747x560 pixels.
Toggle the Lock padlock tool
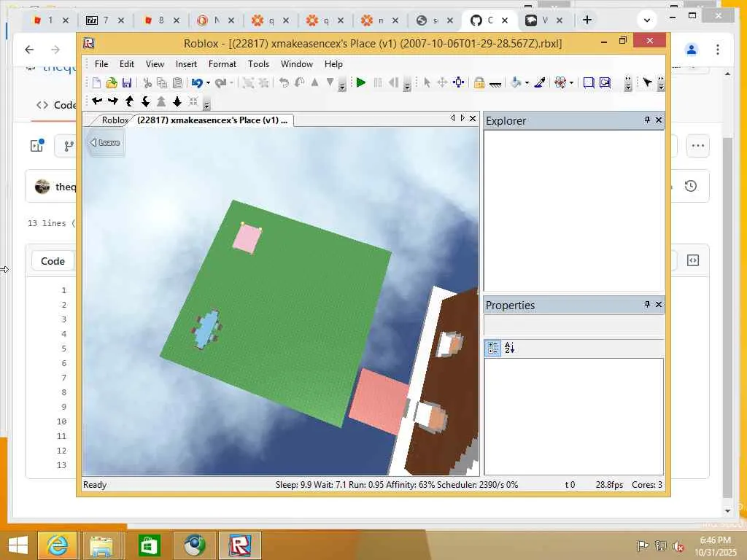tap(479, 83)
